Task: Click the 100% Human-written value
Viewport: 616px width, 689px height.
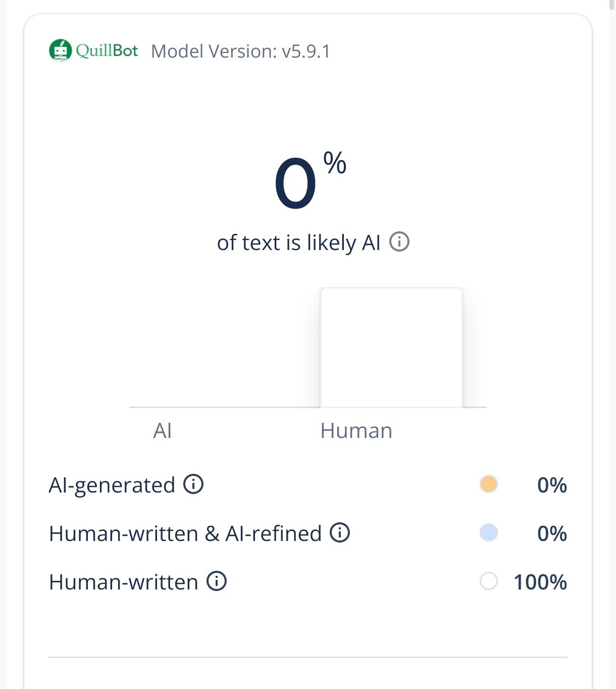Action: [x=540, y=582]
